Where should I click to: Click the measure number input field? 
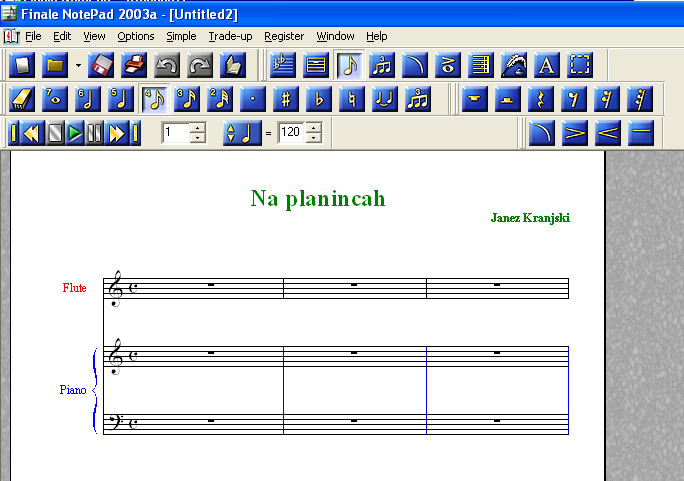tap(174, 132)
